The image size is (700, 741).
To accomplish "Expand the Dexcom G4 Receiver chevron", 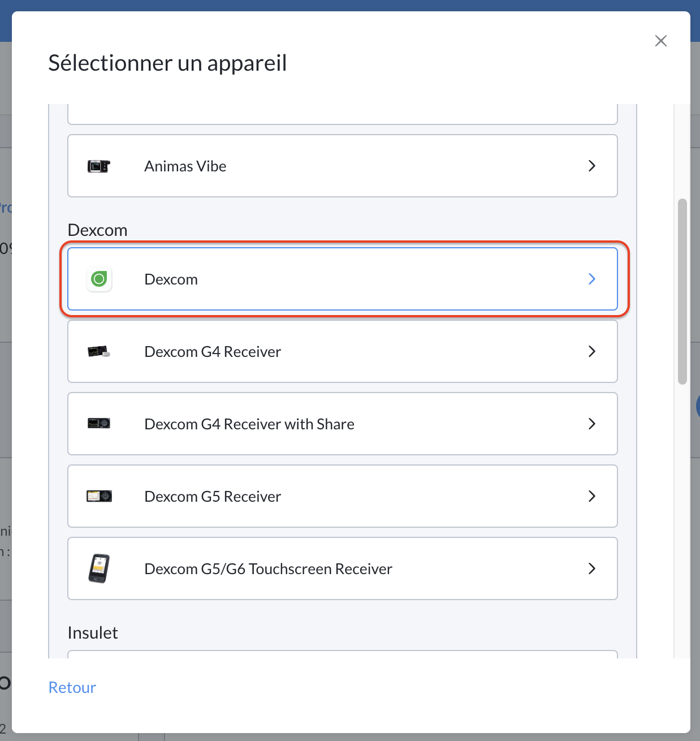I will [592, 351].
